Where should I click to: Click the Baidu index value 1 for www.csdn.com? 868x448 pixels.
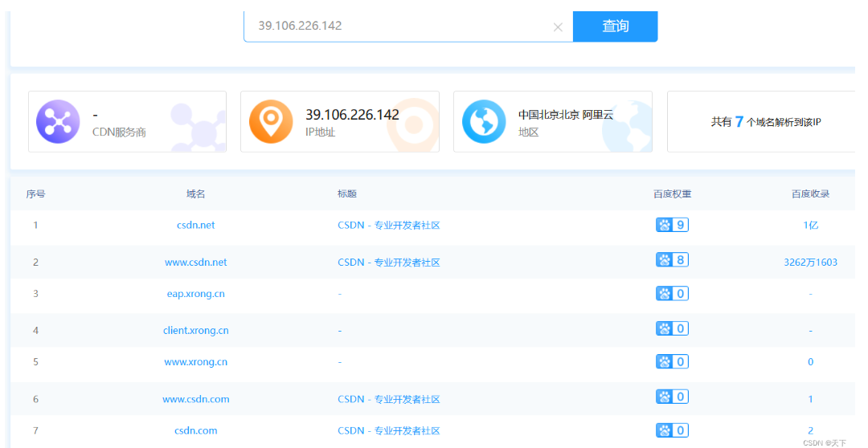(x=810, y=399)
